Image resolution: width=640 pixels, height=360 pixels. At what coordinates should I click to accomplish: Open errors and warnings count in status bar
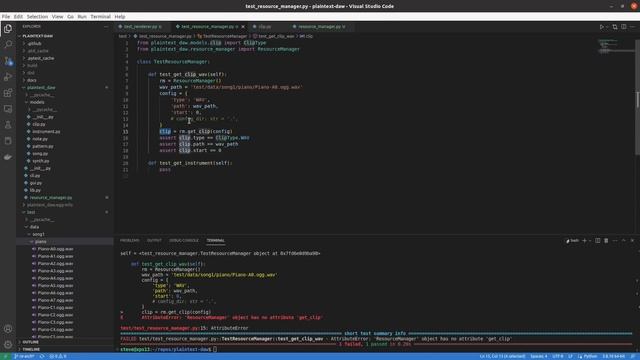click(58, 356)
